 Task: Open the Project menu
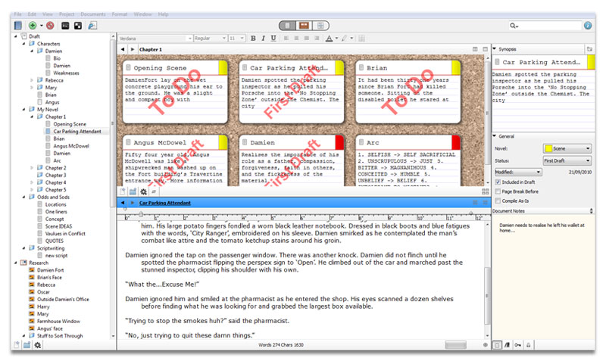pos(67,14)
